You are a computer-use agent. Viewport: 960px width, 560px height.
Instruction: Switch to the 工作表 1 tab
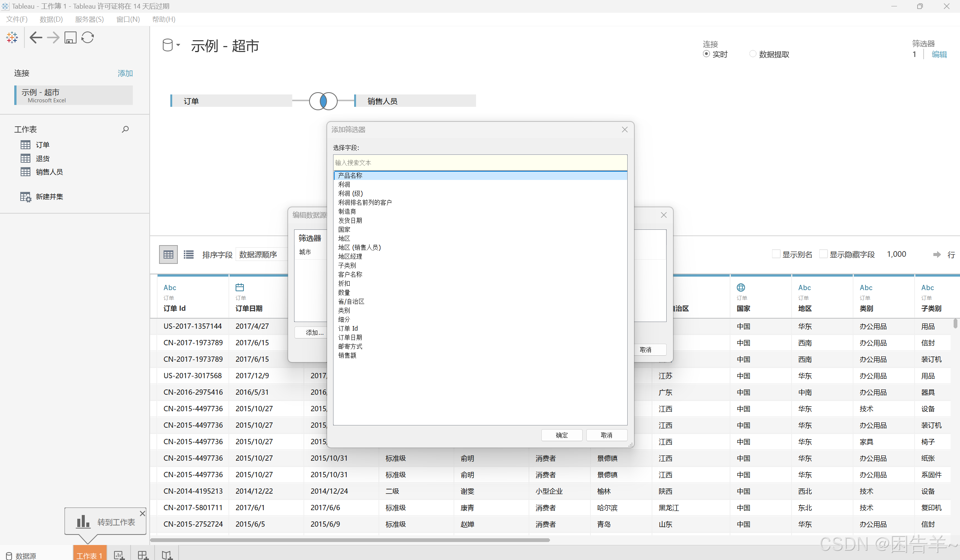pyautogui.click(x=90, y=555)
